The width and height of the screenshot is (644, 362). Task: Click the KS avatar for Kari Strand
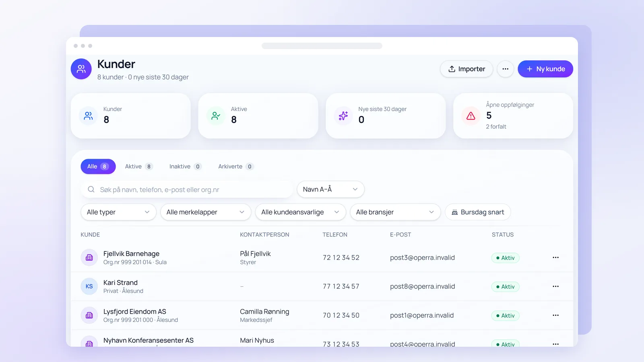pos(89,286)
